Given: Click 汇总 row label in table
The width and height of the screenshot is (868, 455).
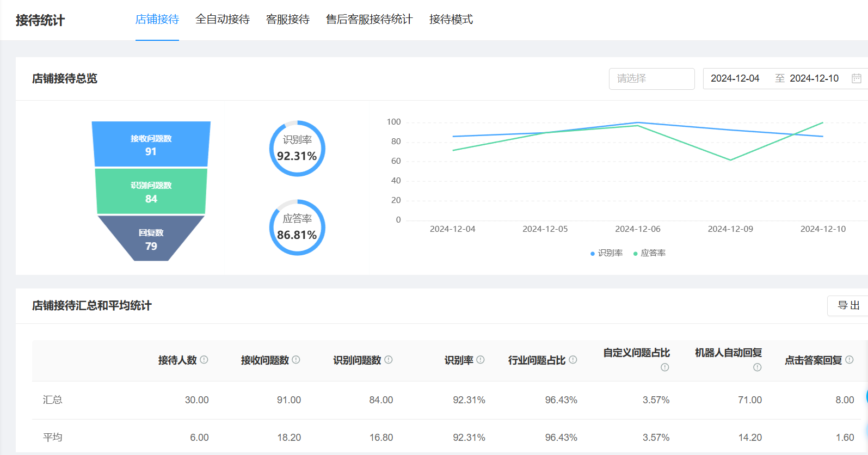Looking at the screenshot, I should point(53,400).
